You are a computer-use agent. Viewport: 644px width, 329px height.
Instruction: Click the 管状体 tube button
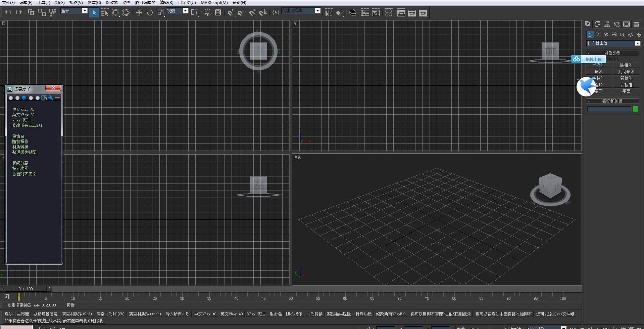(626, 78)
